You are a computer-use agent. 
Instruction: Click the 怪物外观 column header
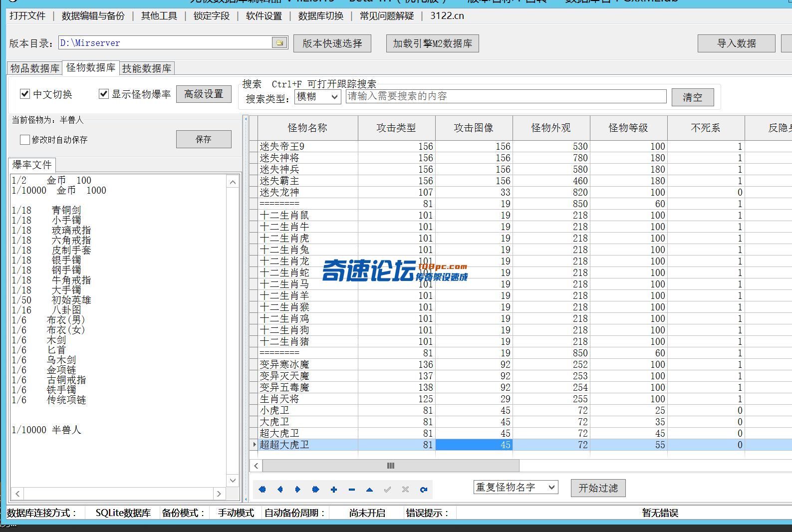[551, 128]
